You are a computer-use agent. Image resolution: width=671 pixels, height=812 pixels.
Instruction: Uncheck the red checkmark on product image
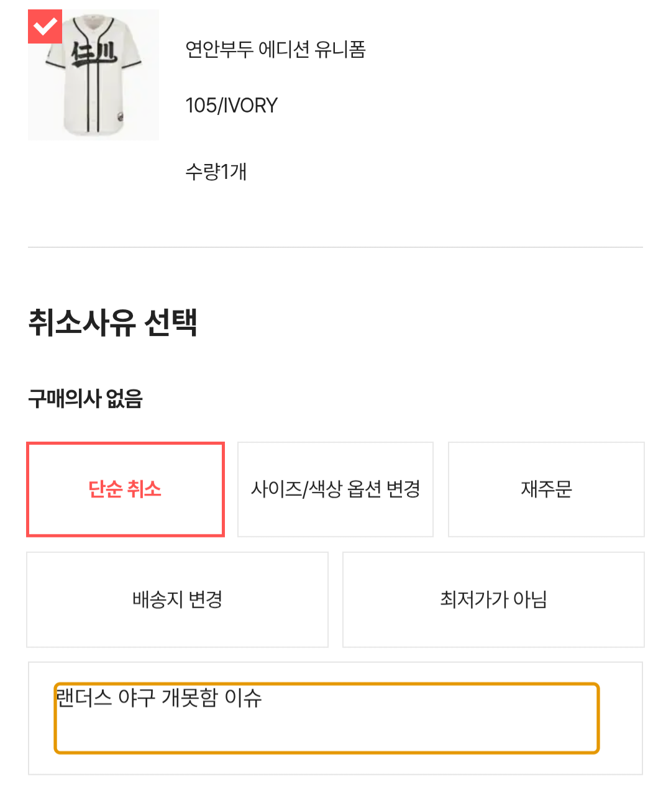click(x=45, y=27)
